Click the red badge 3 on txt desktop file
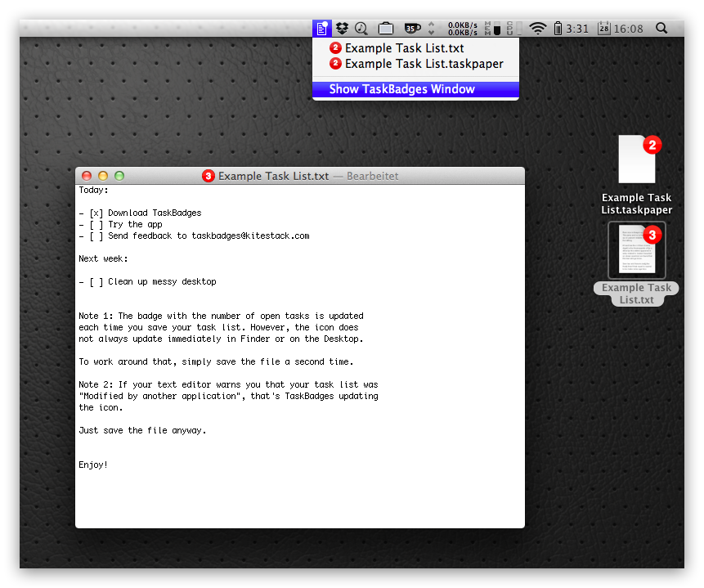The height and width of the screenshot is (588, 704). (x=652, y=235)
